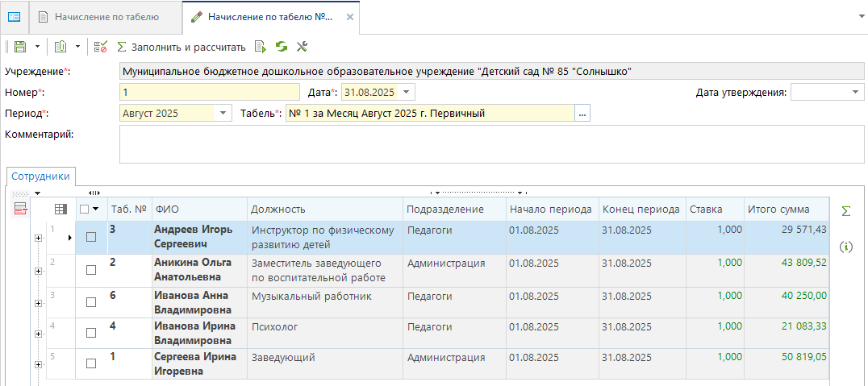Expand row 1 Андреев with plus sign
Screen dimensions: 868x386
tap(38, 237)
